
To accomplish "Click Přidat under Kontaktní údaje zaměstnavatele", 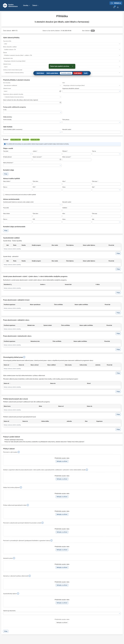I will click(6, 230).
